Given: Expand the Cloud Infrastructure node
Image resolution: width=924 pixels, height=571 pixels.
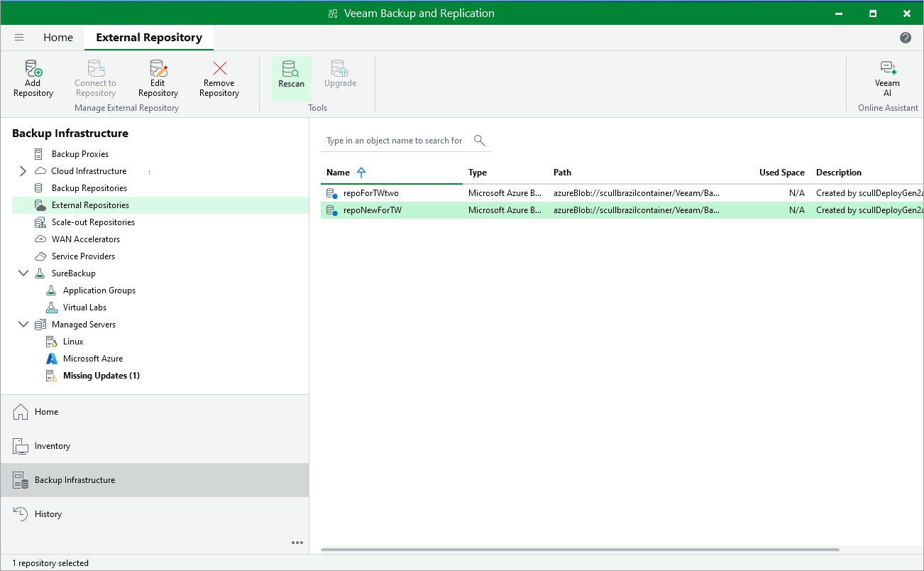Looking at the screenshot, I should click(23, 171).
